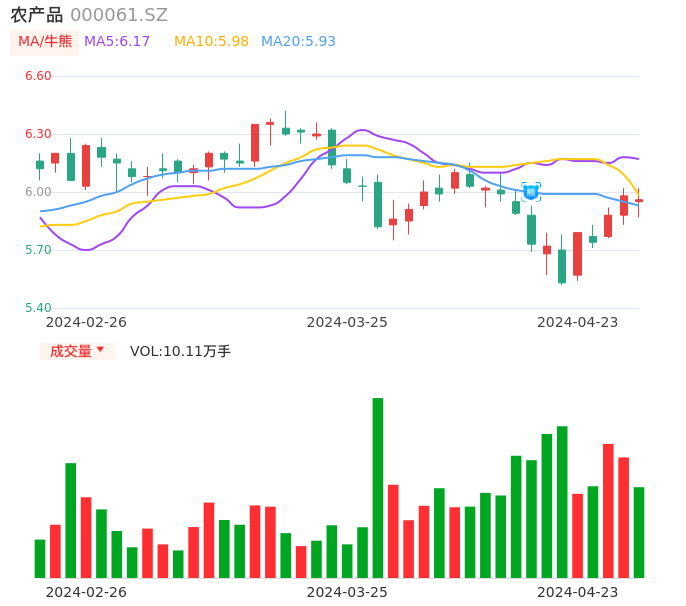
Task: Click the blue bear-market marker icon on chart
Action: [x=531, y=191]
